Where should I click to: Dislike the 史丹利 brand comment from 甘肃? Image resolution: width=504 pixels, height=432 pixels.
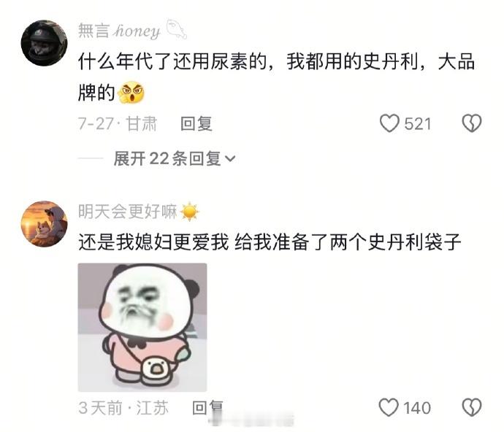[x=472, y=123]
